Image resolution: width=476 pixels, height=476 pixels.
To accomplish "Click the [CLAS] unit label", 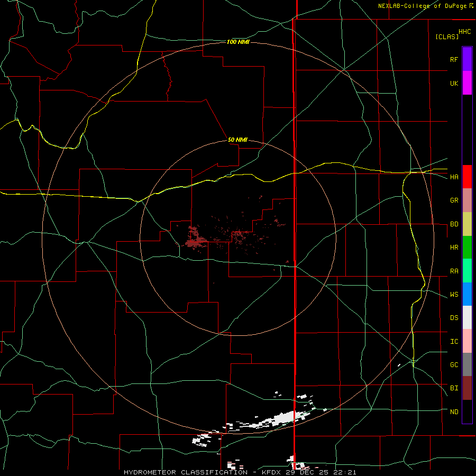I will pyautogui.click(x=447, y=37).
